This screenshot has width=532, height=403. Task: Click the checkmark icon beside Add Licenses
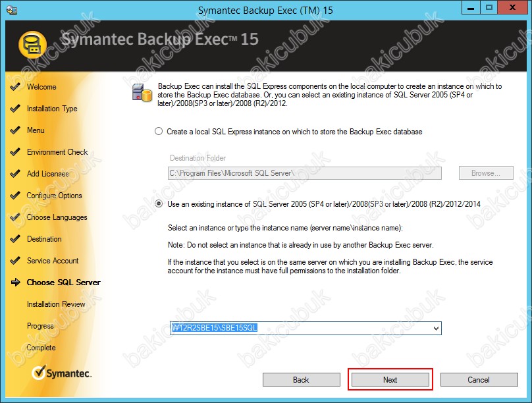point(15,174)
